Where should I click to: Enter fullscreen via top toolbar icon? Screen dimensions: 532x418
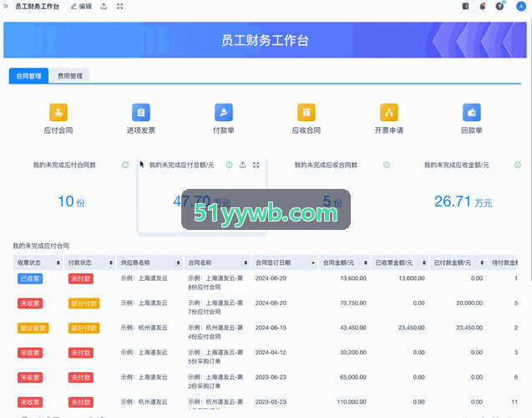119,7
